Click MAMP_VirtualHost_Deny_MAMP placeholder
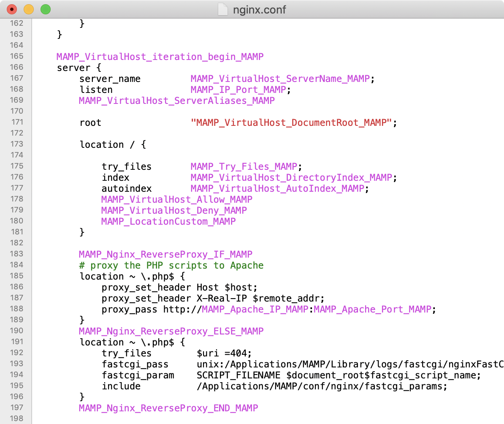 coord(174,210)
